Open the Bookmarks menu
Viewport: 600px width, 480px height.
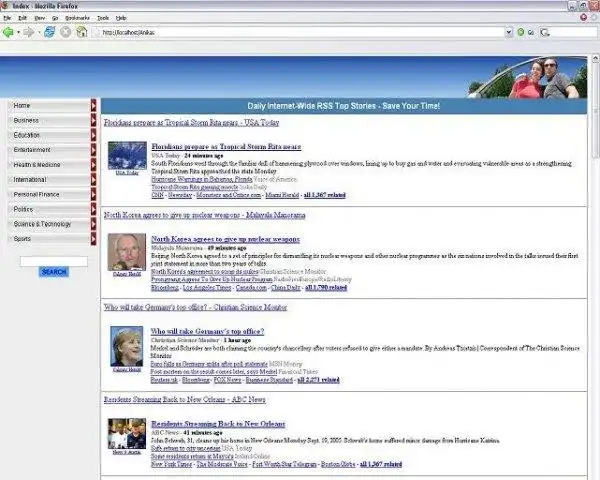click(x=77, y=18)
